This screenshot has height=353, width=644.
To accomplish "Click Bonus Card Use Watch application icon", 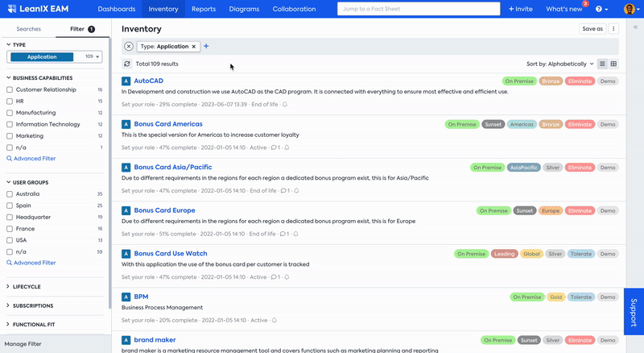I will pos(126,254).
